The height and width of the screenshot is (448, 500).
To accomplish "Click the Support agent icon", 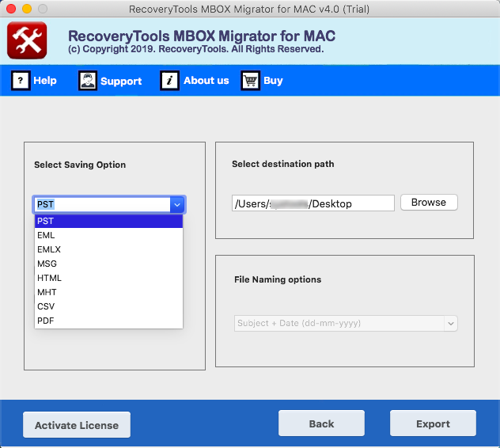I will coord(88,81).
